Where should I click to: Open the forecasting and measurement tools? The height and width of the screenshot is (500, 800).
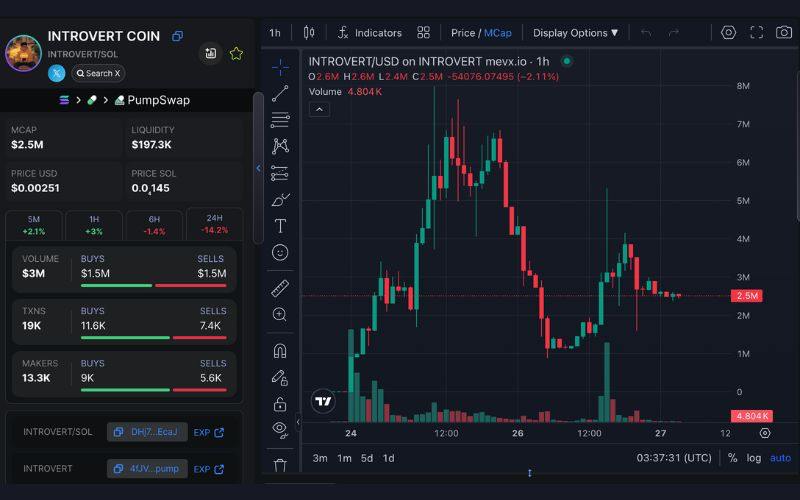click(x=280, y=173)
